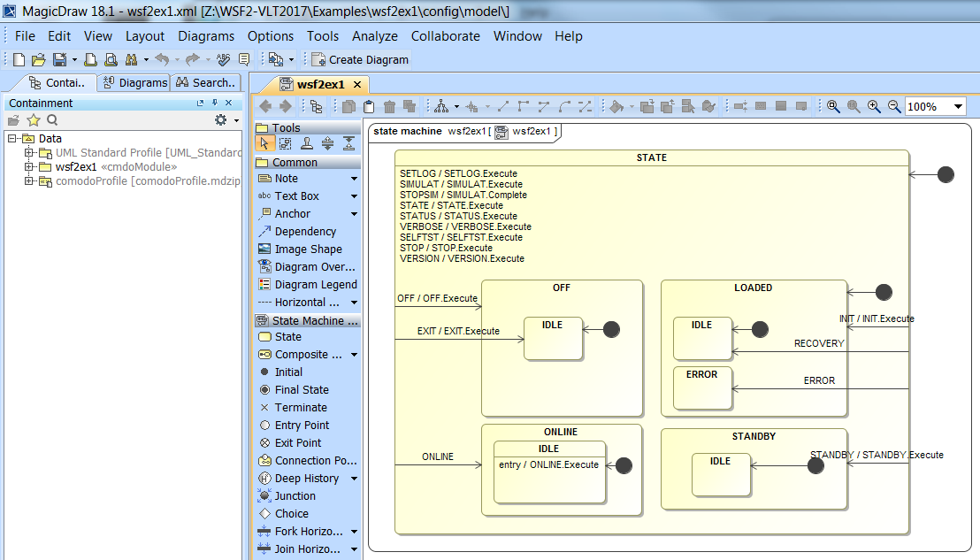
Task: Select the STANDBY state in the diagram
Action: click(x=754, y=437)
